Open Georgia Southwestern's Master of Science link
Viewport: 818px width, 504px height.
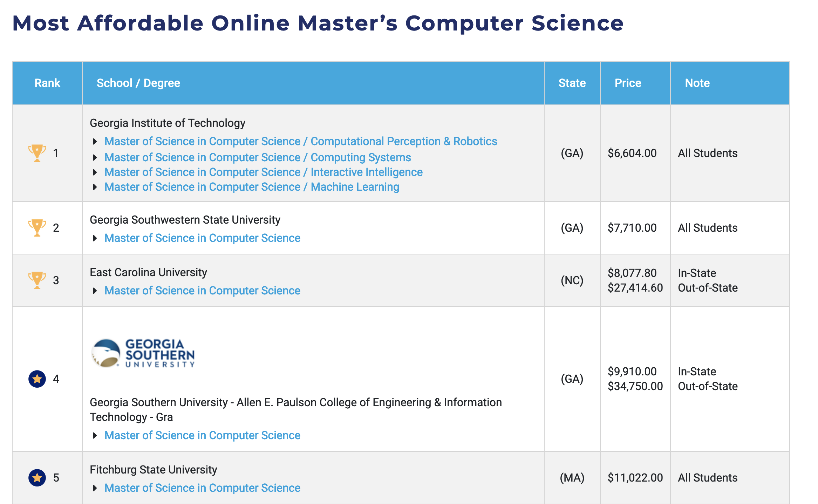coord(202,238)
